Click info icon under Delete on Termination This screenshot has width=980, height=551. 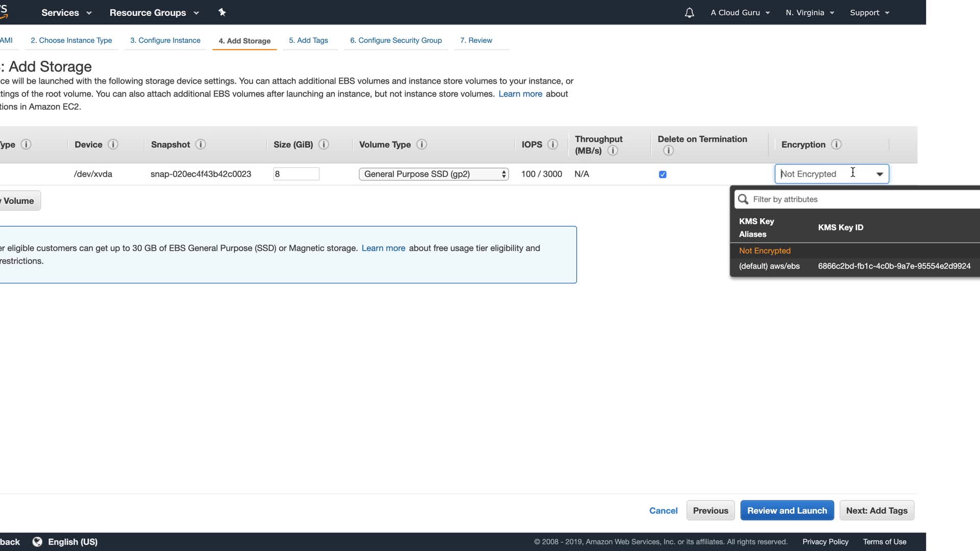click(668, 151)
